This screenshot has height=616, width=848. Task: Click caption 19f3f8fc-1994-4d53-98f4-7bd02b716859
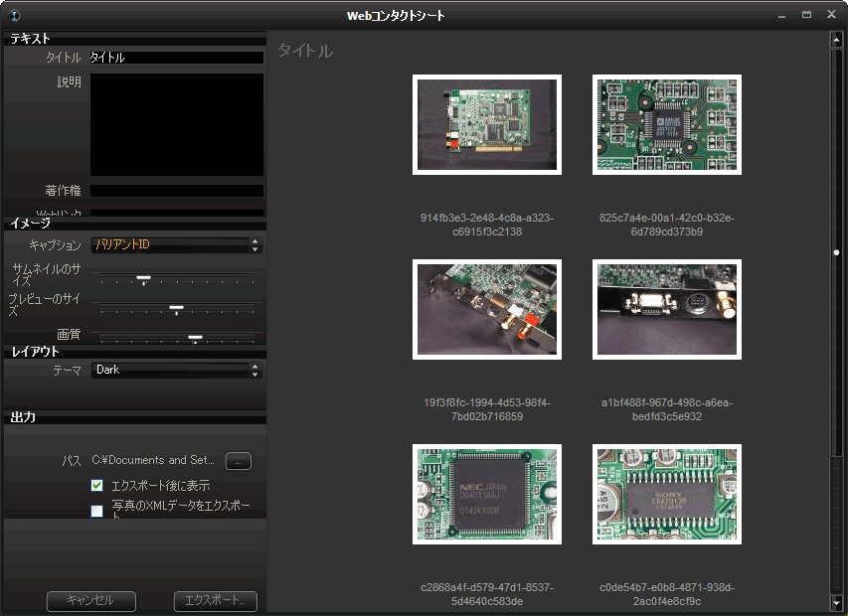click(x=487, y=409)
